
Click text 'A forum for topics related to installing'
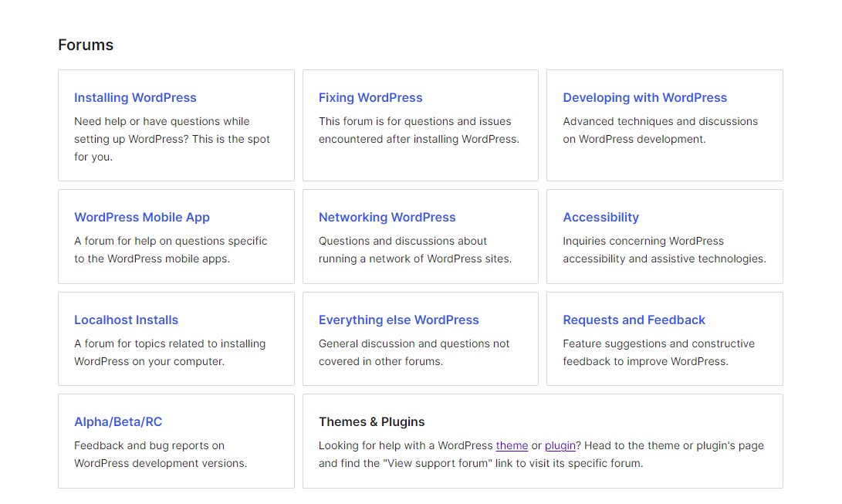pyautogui.click(x=170, y=343)
